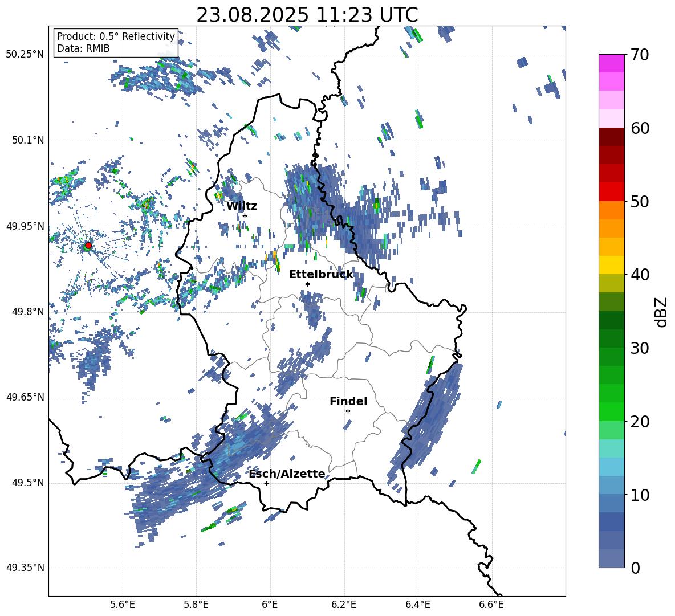Click the 49.35°N latitude tick label

(x=25, y=568)
